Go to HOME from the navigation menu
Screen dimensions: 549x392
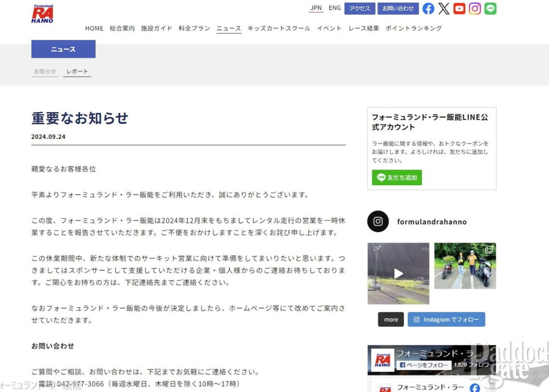(x=94, y=28)
